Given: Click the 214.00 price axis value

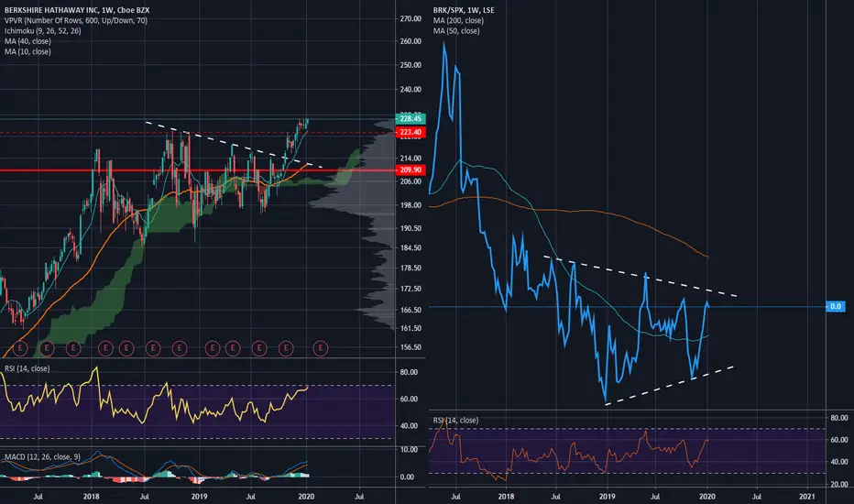Looking at the screenshot, I should [411, 158].
